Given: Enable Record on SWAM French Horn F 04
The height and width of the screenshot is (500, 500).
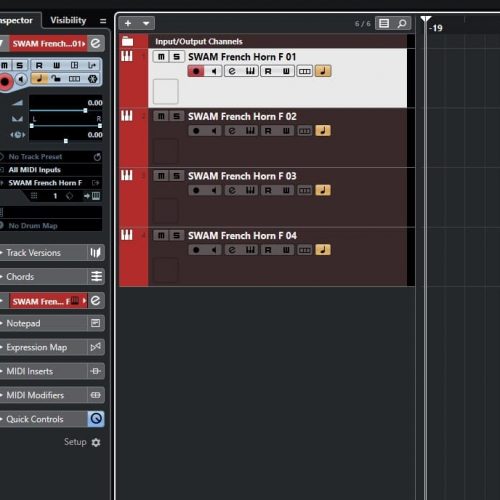Looking at the screenshot, I should tap(196, 250).
